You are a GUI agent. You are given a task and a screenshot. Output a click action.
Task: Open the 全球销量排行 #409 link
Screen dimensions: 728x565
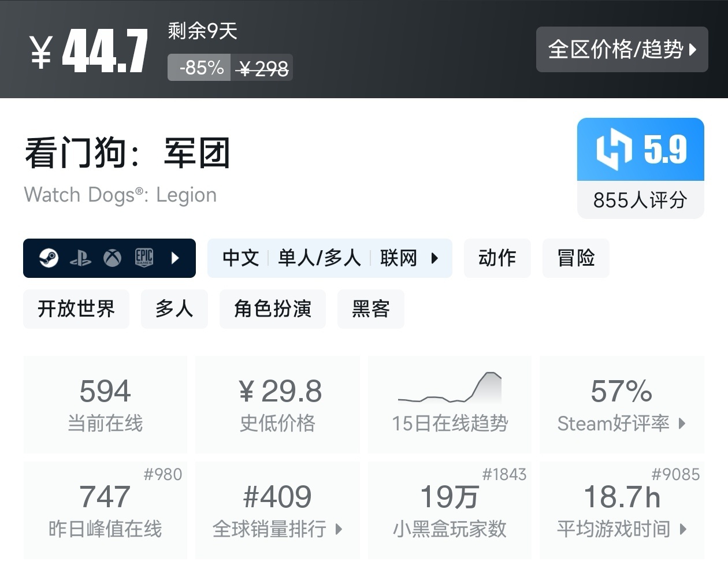pyautogui.click(x=277, y=508)
